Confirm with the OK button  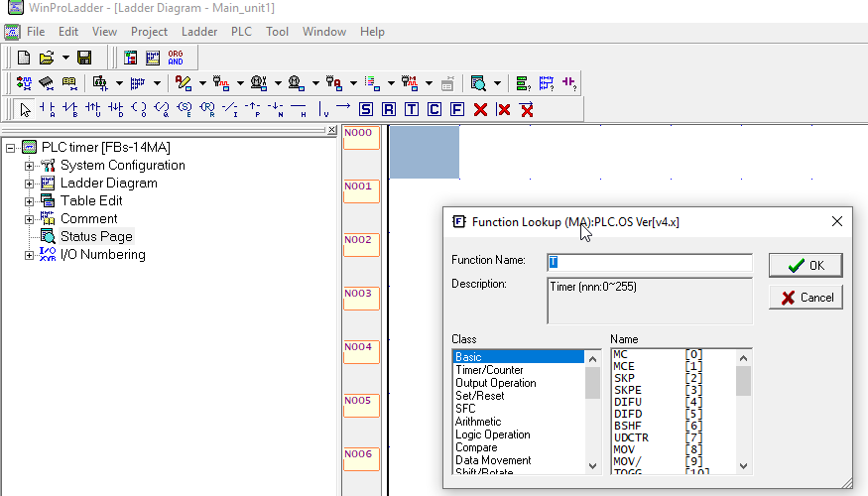click(x=806, y=265)
